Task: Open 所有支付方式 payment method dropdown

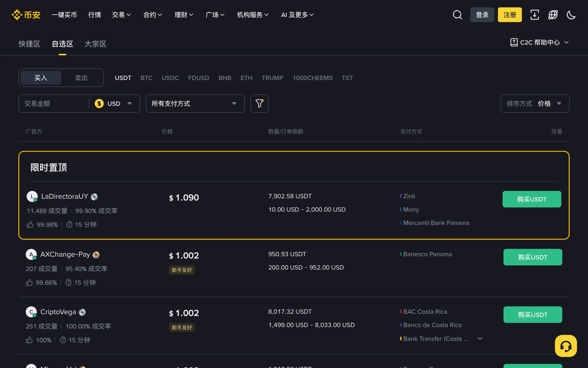Action: tap(195, 103)
